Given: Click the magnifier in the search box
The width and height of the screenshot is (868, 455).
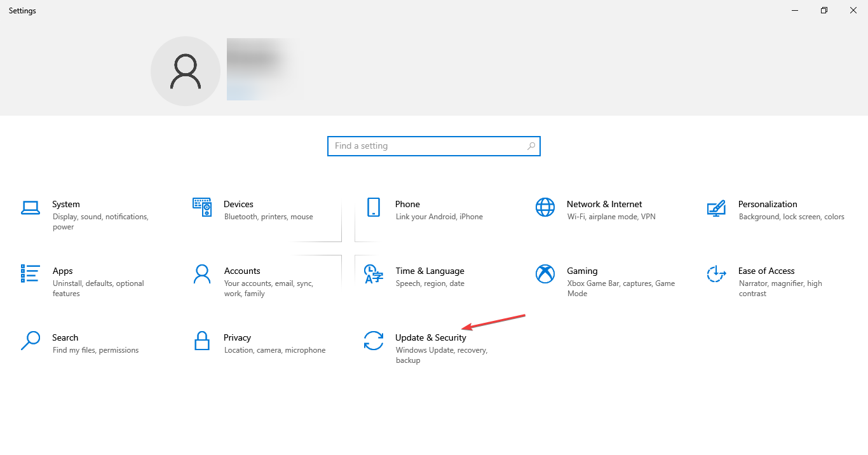Looking at the screenshot, I should coord(531,146).
